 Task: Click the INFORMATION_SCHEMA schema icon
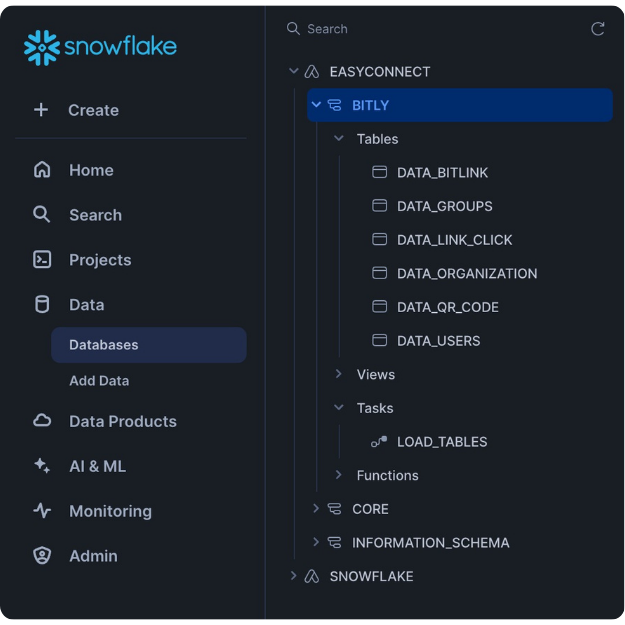334,542
